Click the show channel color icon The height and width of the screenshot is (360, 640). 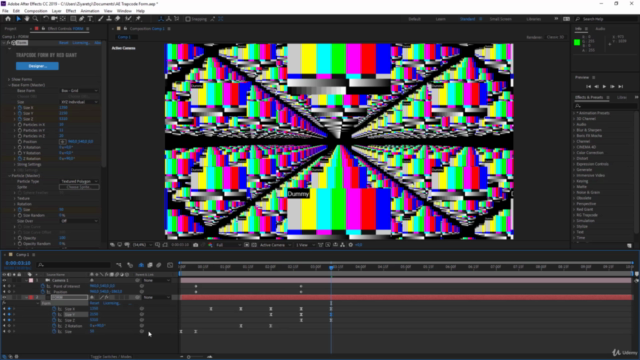[210, 245]
